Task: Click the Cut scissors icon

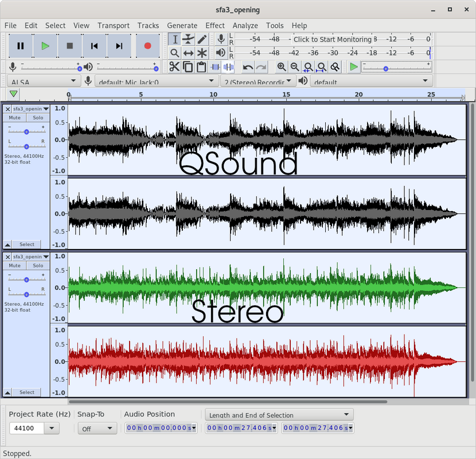Action: (x=174, y=67)
